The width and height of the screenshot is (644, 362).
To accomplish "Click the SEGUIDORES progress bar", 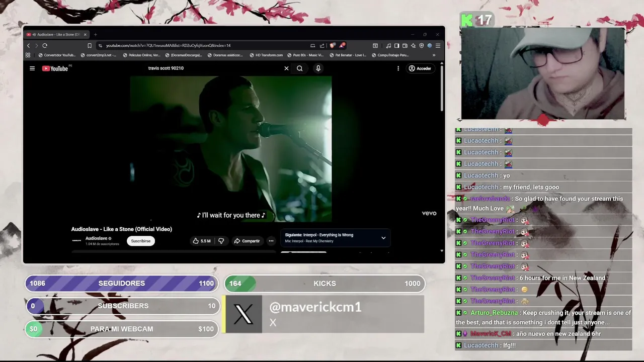I will [x=122, y=284].
